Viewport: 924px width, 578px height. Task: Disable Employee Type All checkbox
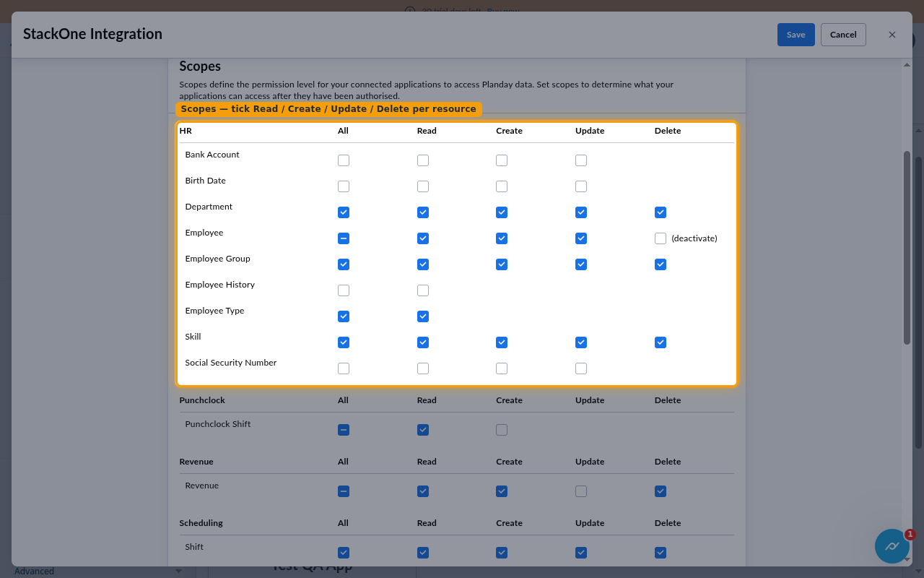point(344,316)
